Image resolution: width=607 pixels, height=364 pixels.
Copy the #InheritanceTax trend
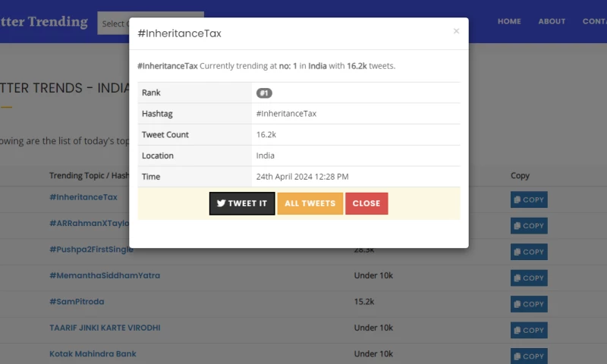click(529, 199)
